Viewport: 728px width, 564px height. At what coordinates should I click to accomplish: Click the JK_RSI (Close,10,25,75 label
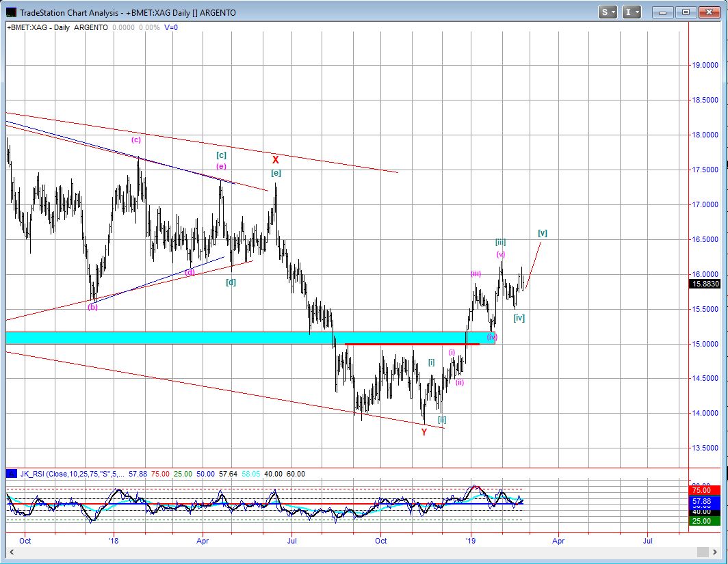(72, 474)
